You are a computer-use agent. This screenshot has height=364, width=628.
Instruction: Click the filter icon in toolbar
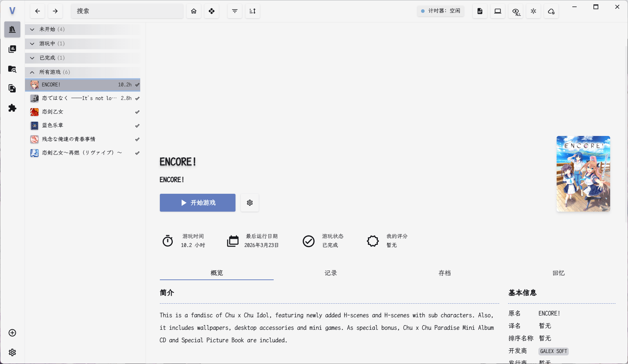tap(235, 11)
